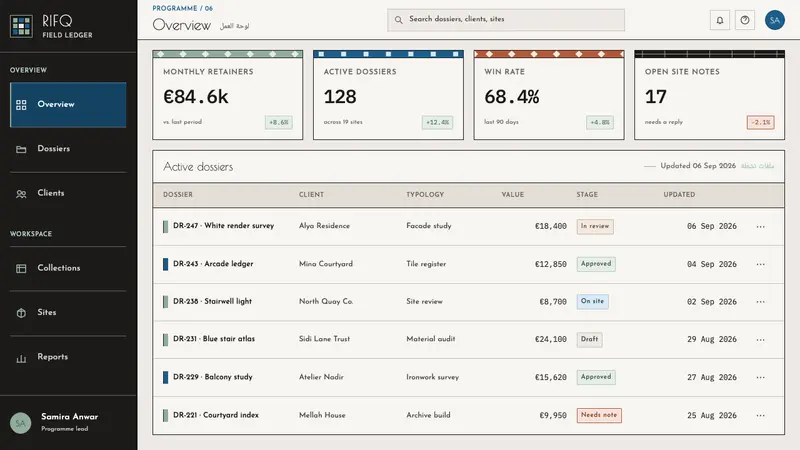Open the notifications bell icon
This screenshot has height=450, width=800.
[x=719, y=20]
